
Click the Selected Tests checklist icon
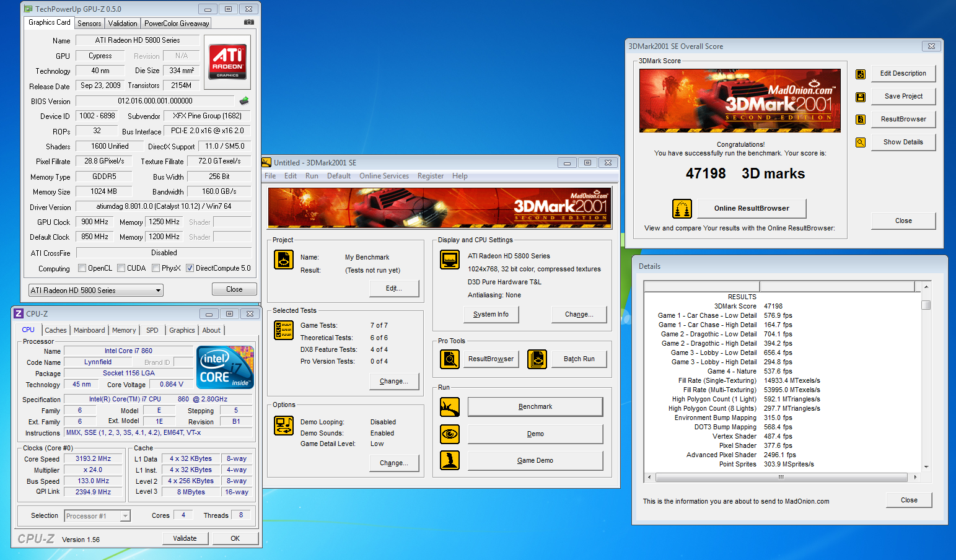(284, 330)
